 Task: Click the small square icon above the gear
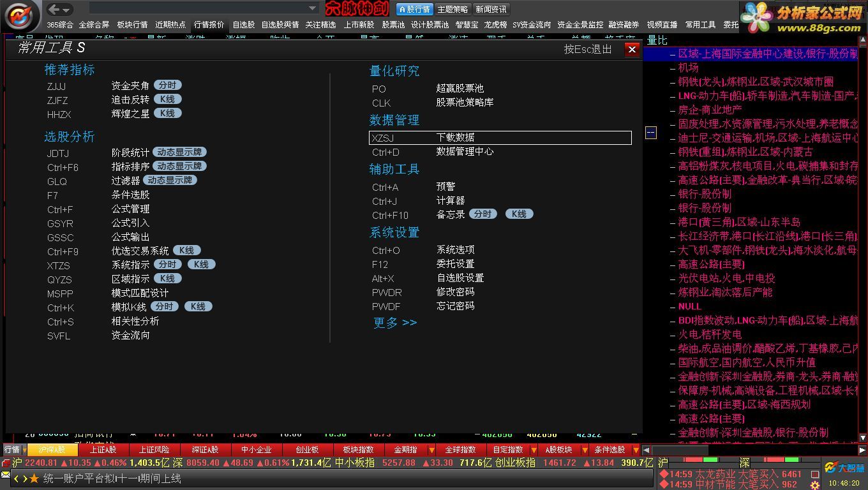[815, 474]
